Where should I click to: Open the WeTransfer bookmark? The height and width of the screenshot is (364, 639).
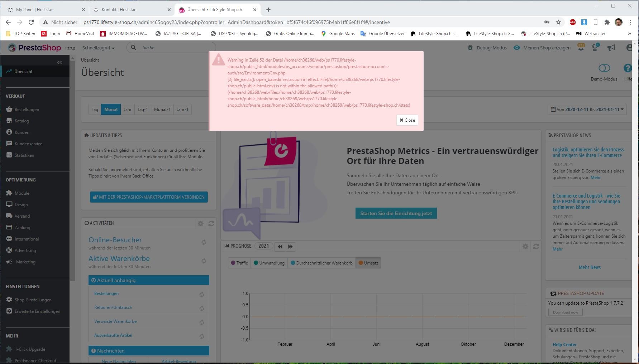[591, 34]
